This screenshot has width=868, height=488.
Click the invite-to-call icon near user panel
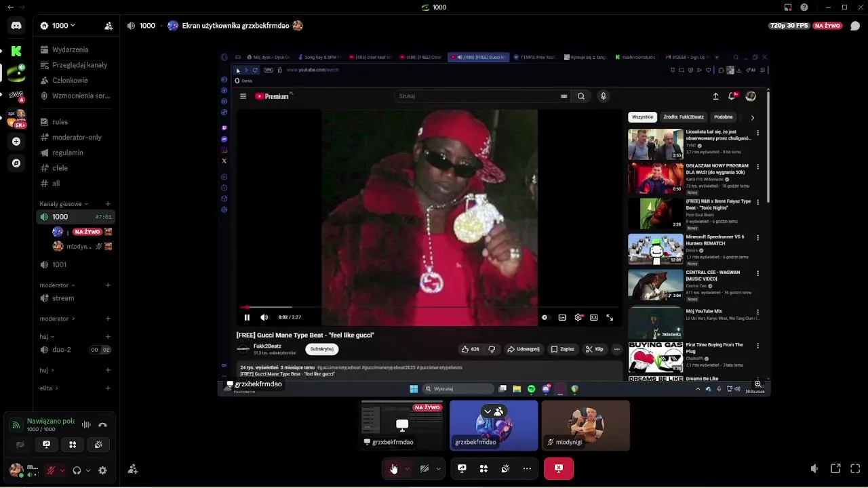click(133, 469)
